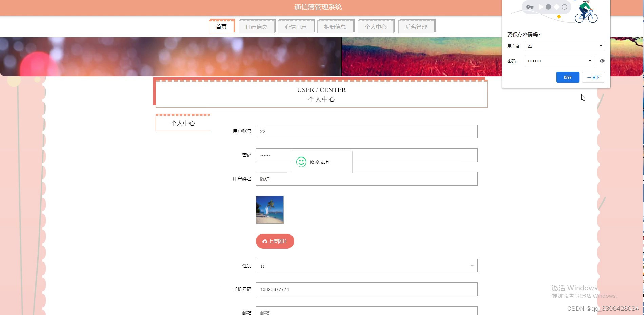Navigate to 个人中心 tab

pyautogui.click(x=376, y=27)
